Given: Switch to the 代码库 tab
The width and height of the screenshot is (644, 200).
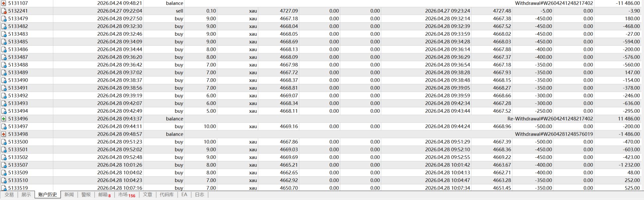Looking at the screenshot, I should (x=166, y=195).
